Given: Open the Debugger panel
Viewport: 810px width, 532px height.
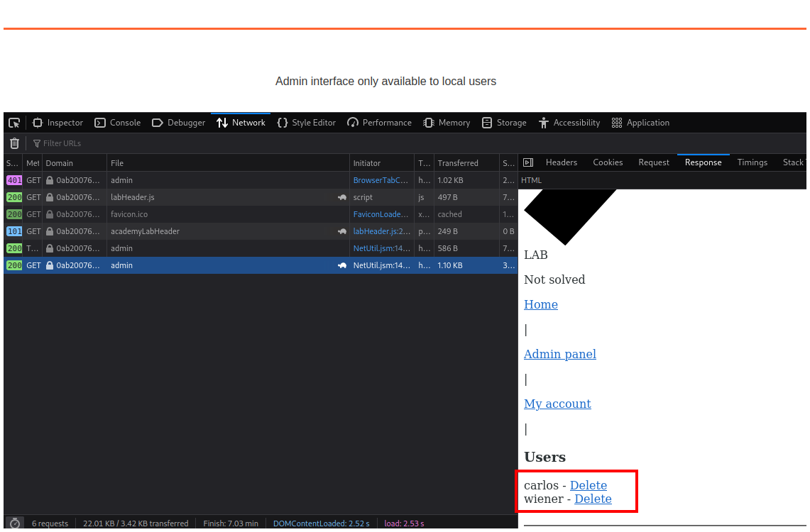Looking at the screenshot, I should [178, 123].
